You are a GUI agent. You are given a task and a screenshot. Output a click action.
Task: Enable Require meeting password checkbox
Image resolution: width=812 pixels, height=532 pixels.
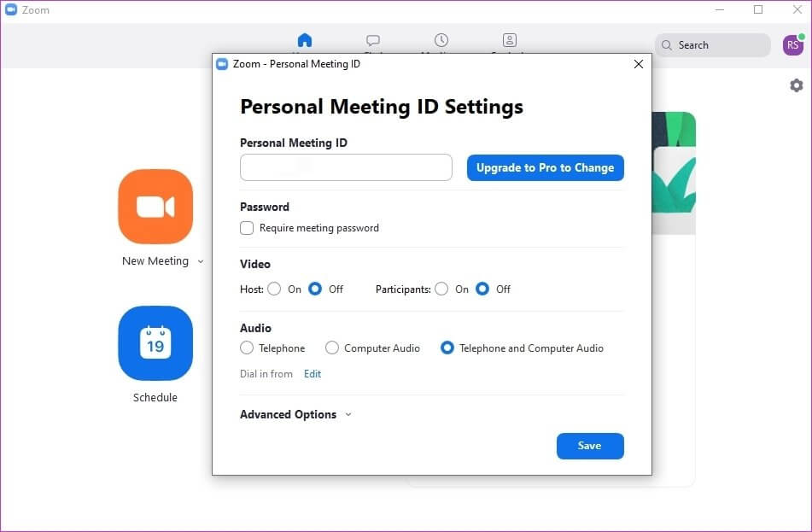[247, 228]
